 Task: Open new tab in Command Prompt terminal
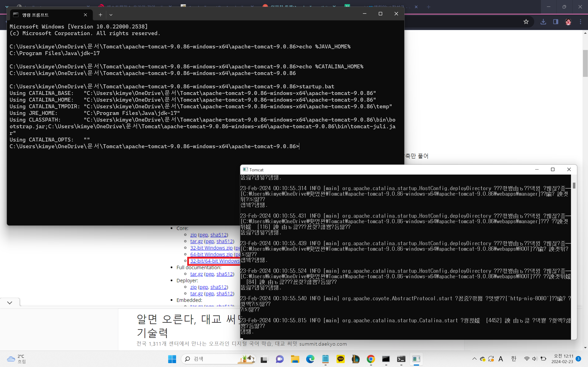(x=100, y=15)
